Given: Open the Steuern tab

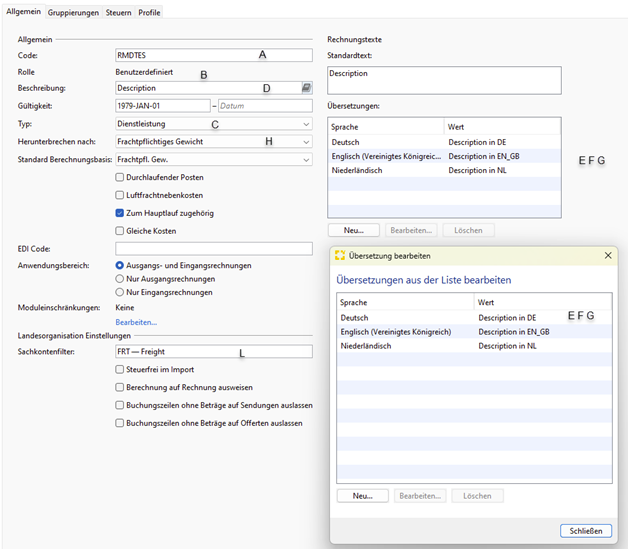Looking at the screenshot, I should coord(118,12).
